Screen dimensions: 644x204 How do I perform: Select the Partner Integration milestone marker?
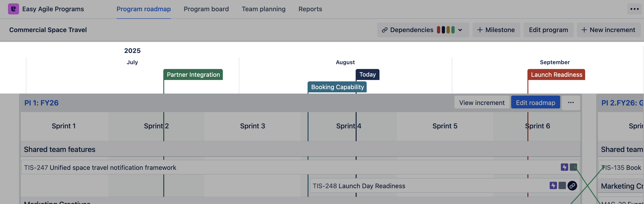pyautogui.click(x=193, y=74)
